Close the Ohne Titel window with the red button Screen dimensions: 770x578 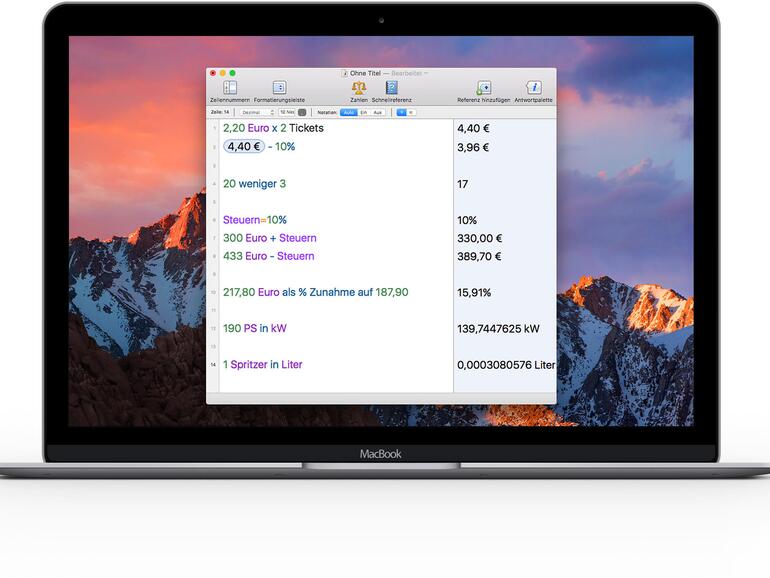[213, 73]
